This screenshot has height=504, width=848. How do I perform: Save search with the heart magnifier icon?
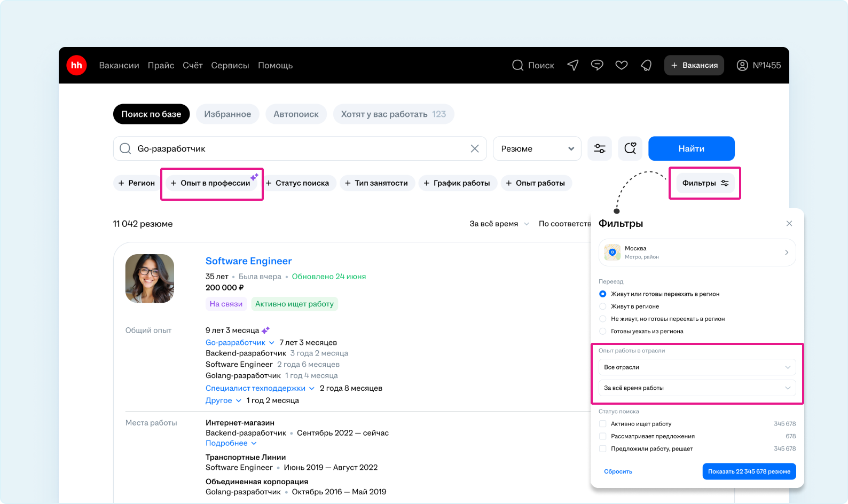[x=630, y=148]
